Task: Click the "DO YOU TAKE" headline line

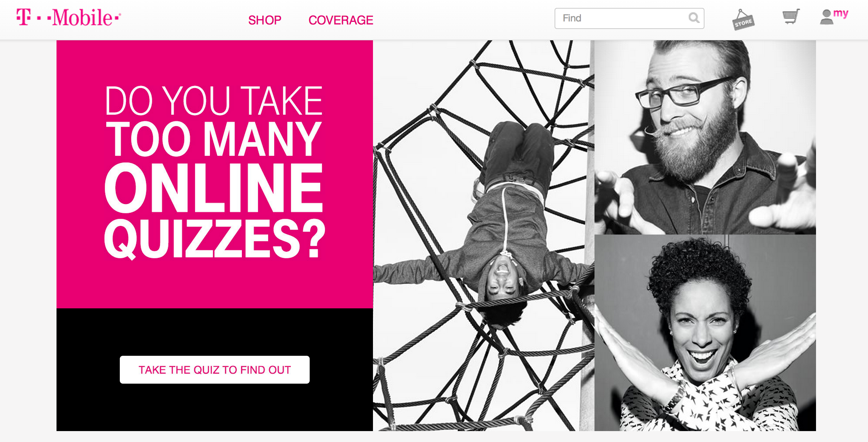Action: [214, 101]
